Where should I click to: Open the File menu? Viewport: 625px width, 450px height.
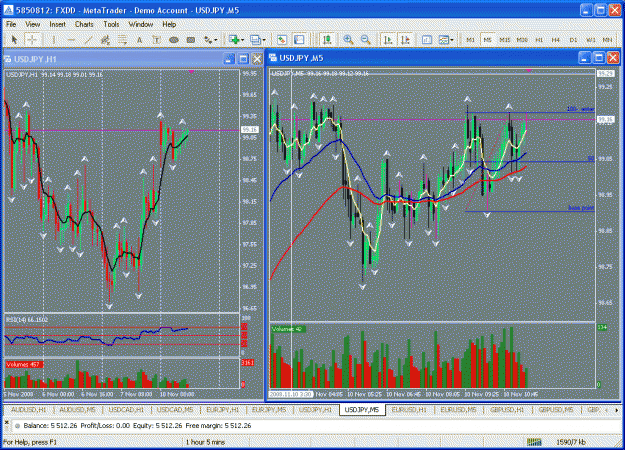[11, 24]
